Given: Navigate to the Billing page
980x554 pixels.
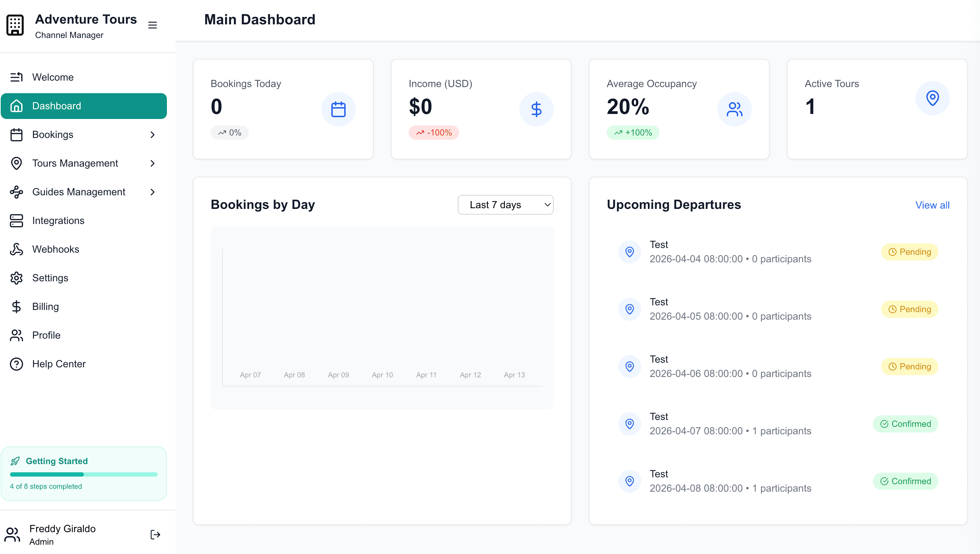Looking at the screenshot, I should 84,307.
